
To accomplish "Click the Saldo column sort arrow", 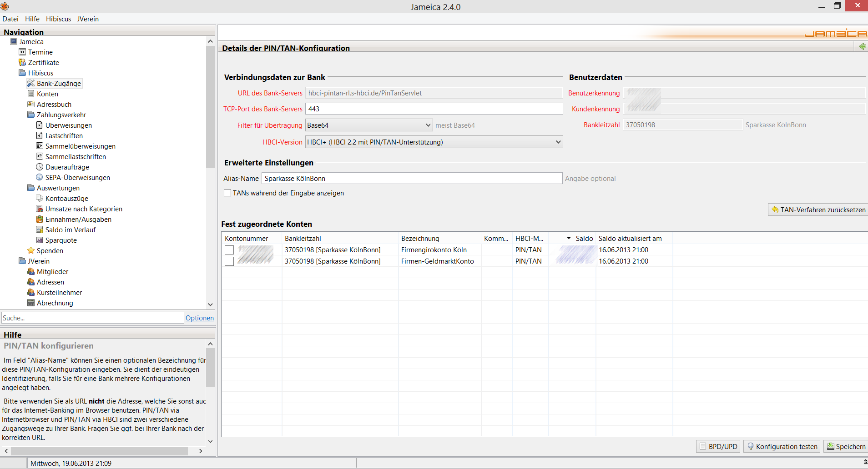I will click(569, 238).
